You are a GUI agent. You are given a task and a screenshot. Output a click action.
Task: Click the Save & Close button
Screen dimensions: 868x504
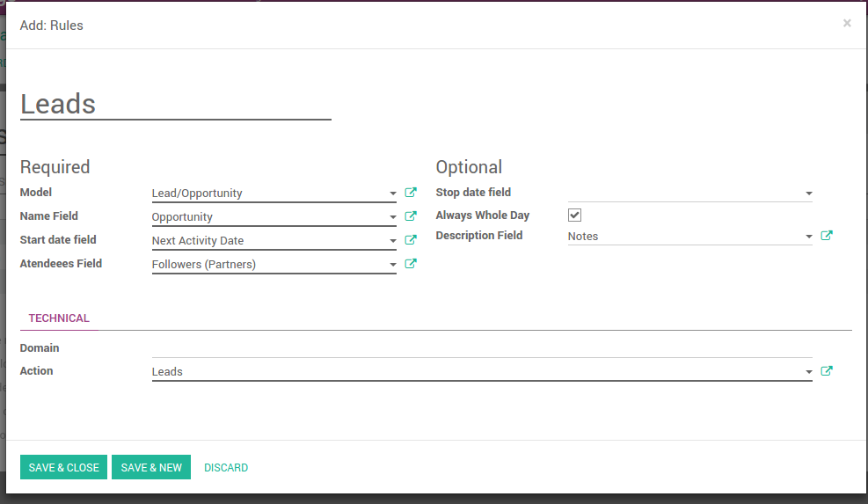[63, 468]
